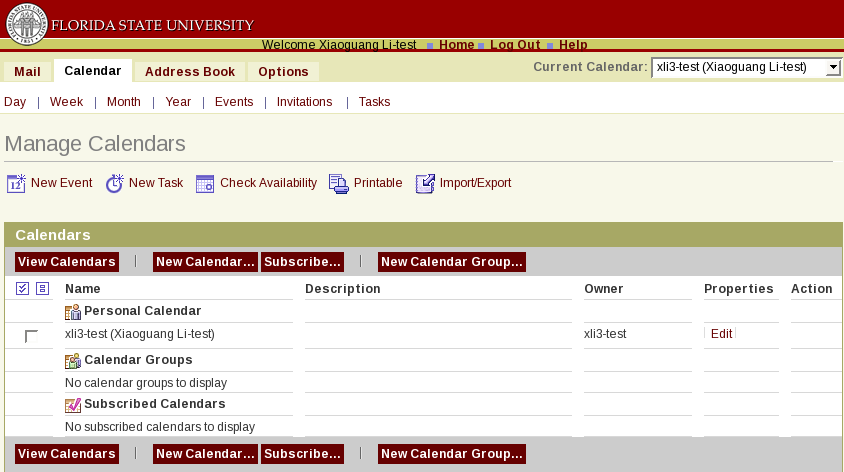
Task: Click the top New Calendar... button
Action: [205, 262]
